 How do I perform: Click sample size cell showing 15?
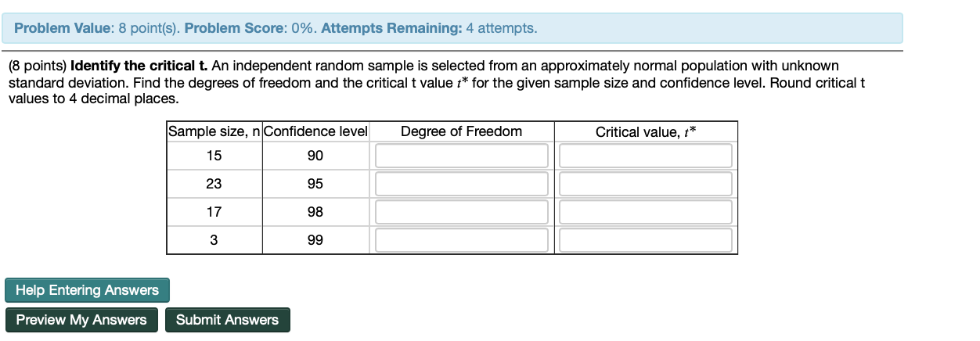click(x=214, y=156)
